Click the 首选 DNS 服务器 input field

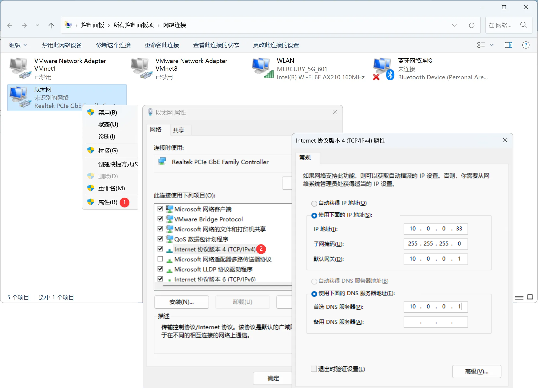tap(435, 307)
